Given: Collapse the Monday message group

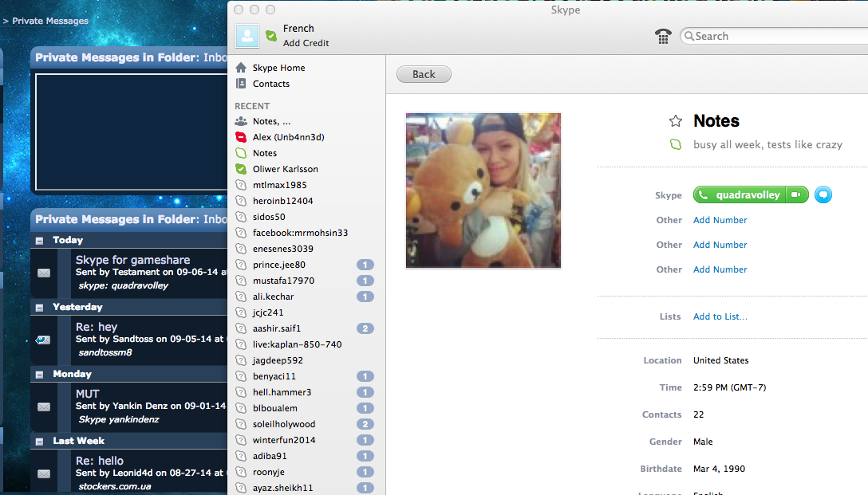Looking at the screenshot, I should coord(39,375).
